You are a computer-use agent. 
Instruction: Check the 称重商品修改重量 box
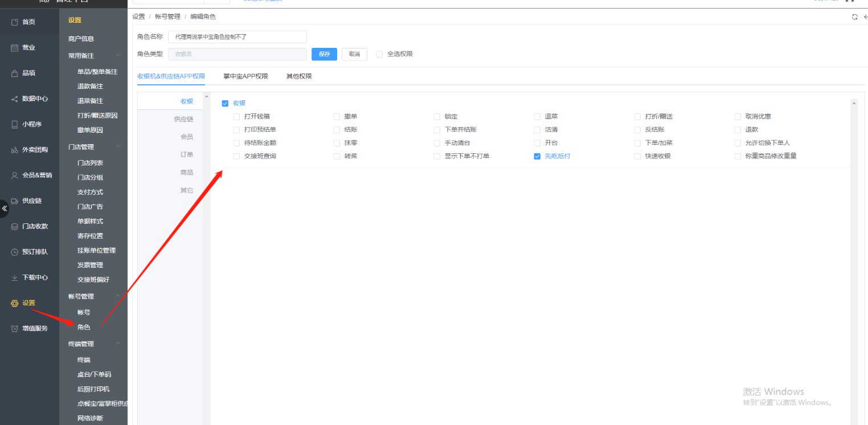[x=738, y=156]
